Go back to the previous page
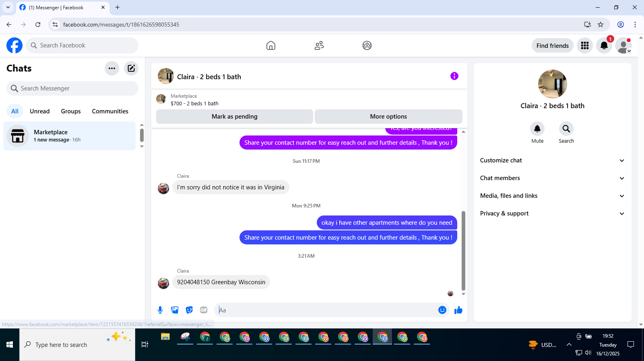 click(x=9, y=25)
